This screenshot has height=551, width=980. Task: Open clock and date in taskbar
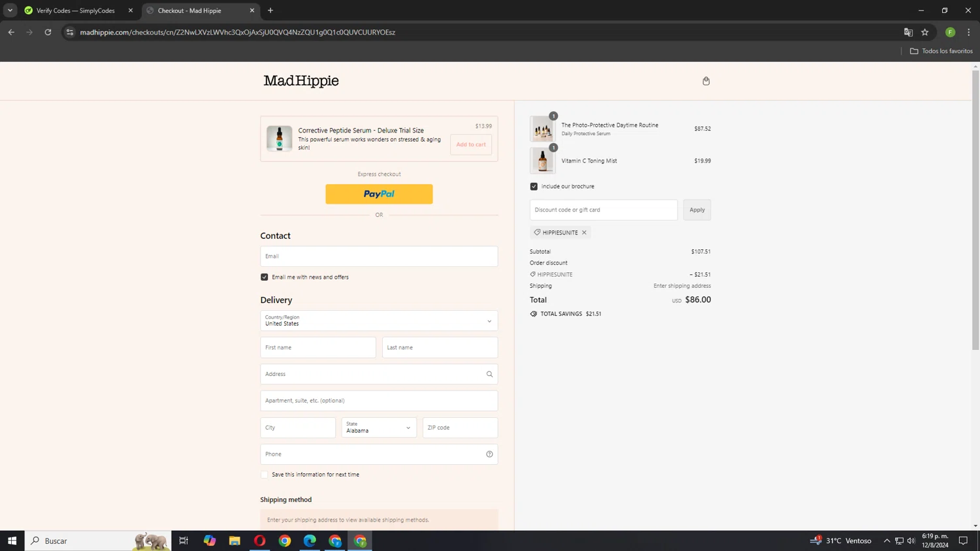(935, 541)
